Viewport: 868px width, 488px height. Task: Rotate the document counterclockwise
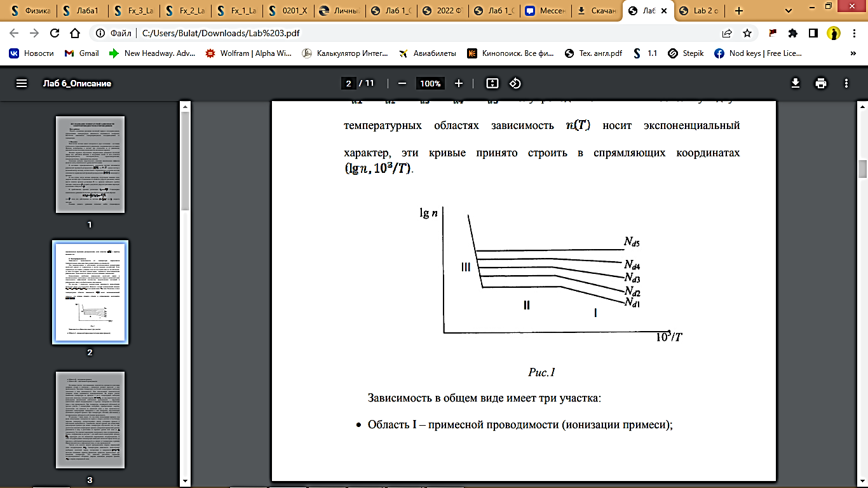tap(515, 83)
